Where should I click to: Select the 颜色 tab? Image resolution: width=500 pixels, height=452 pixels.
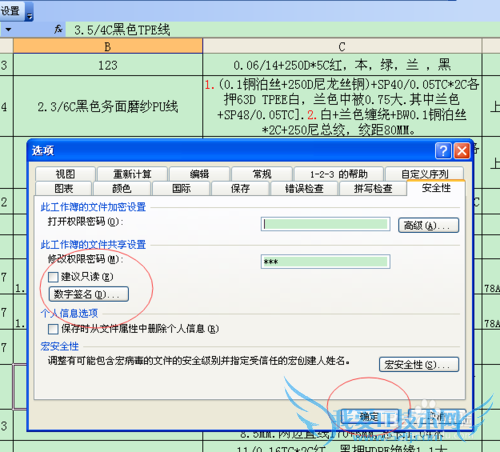[x=122, y=188]
